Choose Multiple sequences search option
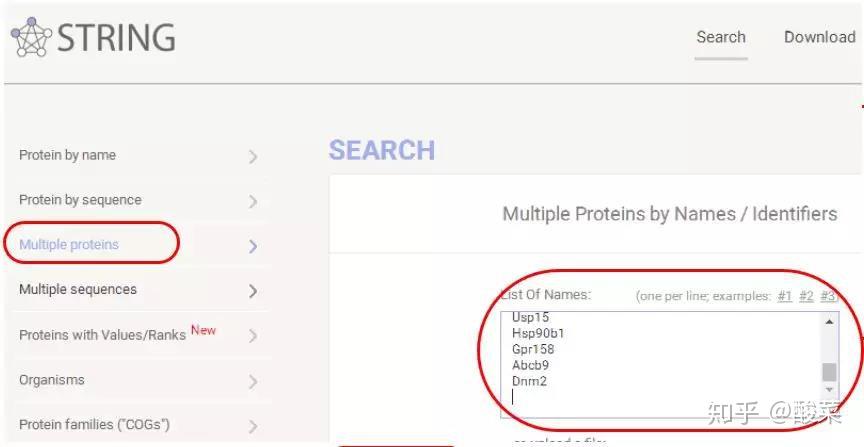Viewport: 864px width, 447px height. tap(78, 290)
